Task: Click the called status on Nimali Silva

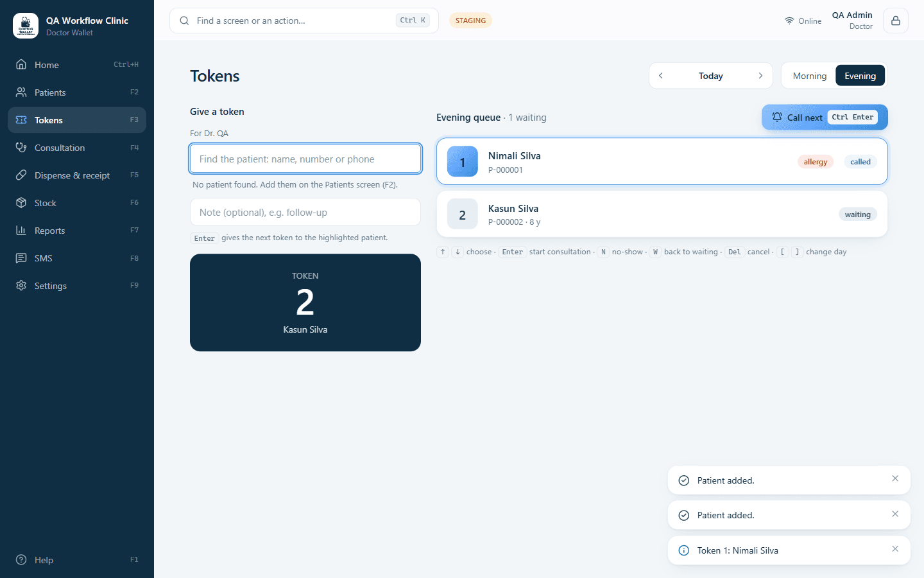Action: pos(860,162)
